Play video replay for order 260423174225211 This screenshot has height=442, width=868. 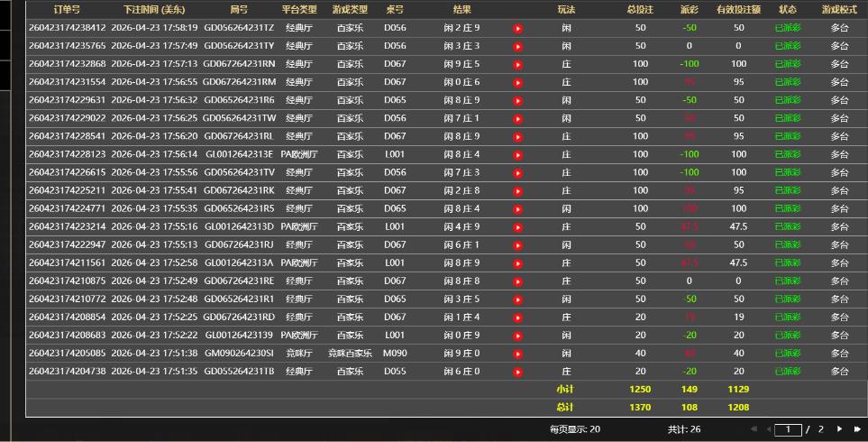(x=517, y=191)
